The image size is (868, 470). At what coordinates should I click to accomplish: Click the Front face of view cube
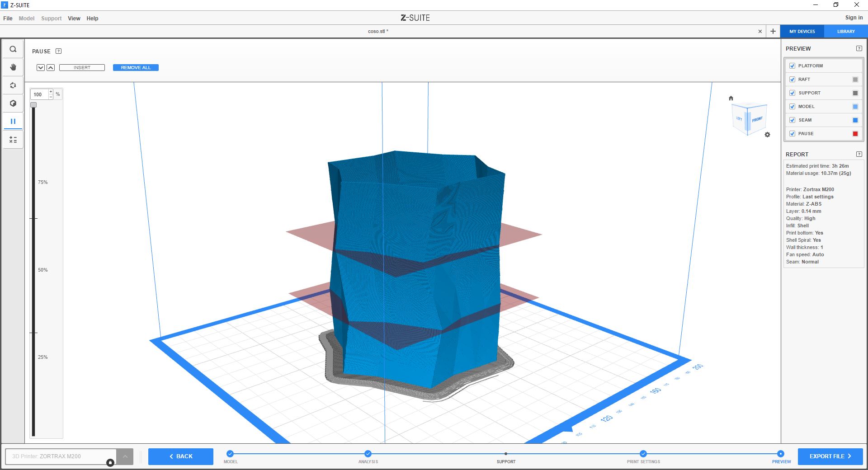(757, 119)
